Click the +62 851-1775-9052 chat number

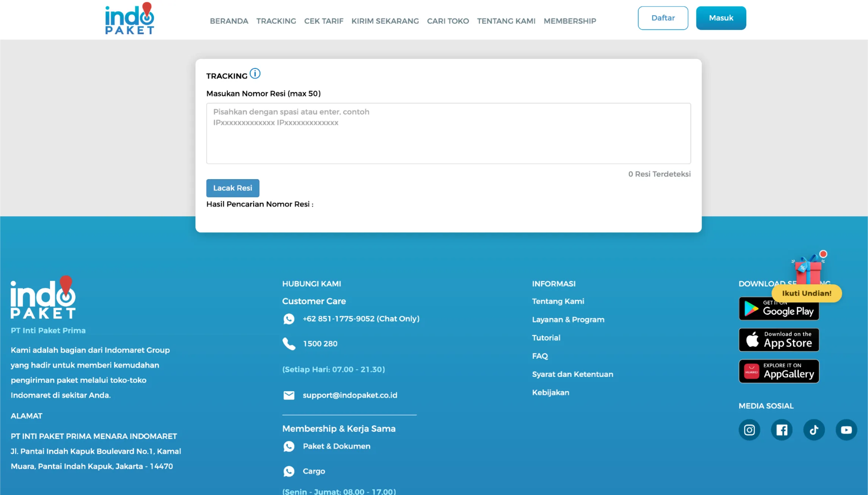tap(361, 319)
